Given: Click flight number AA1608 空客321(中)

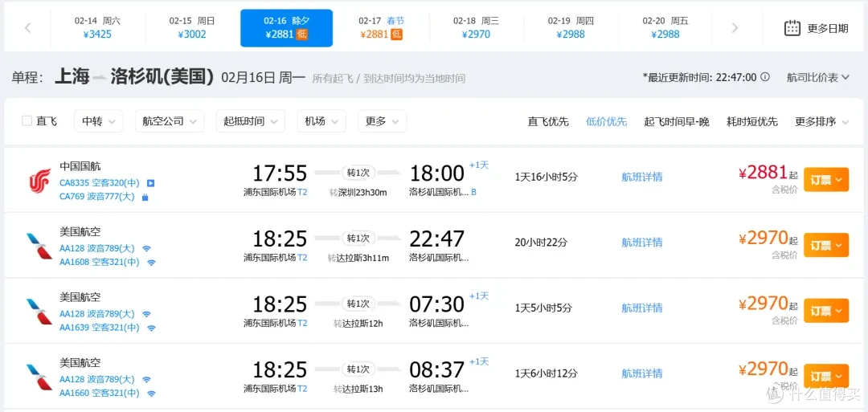Looking at the screenshot, I should tap(100, 262).
